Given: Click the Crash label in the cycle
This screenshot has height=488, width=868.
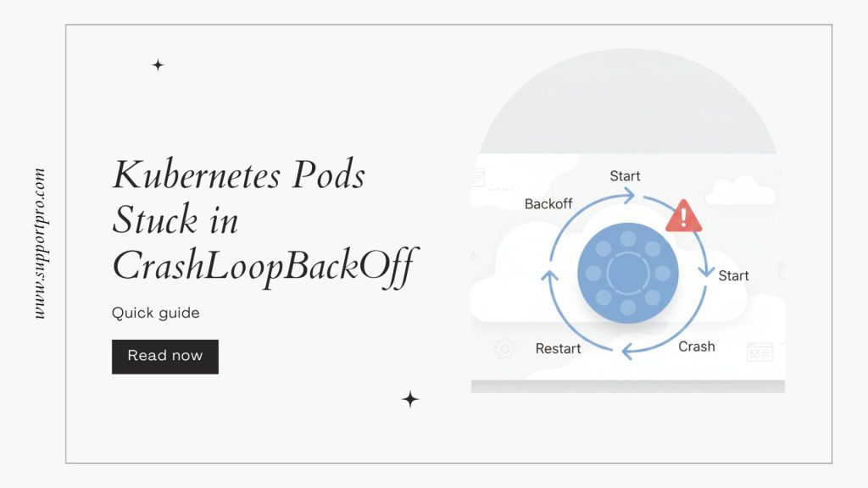Looking at the screenshot, I should click(696, 347).
